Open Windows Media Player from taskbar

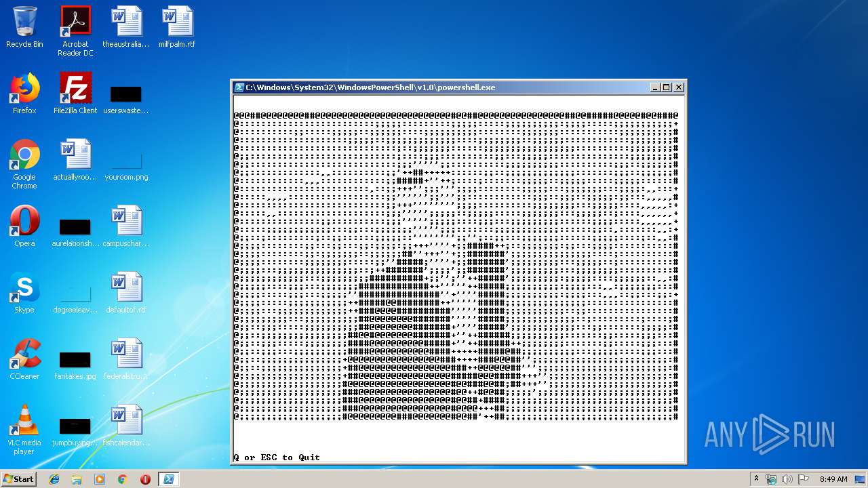pos(100,479)
